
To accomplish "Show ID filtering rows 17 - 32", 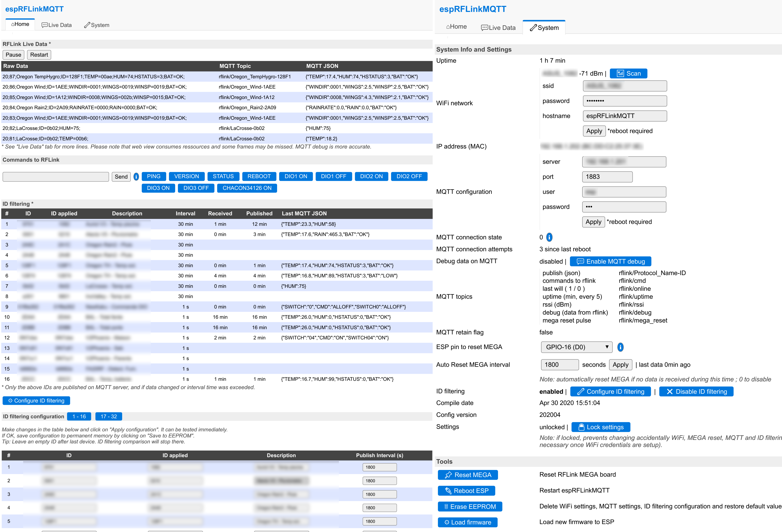I will pyautogui.click(x=109, y=416).
